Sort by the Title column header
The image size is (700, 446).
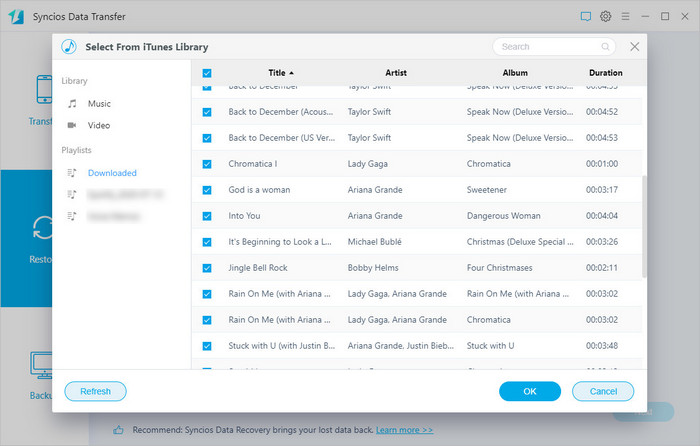click(277, 73)
